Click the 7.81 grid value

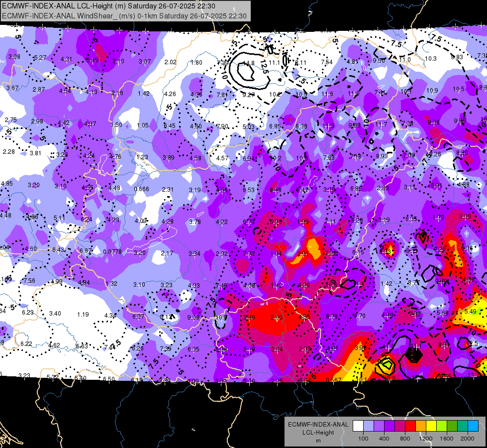click(x=222, y=95)
